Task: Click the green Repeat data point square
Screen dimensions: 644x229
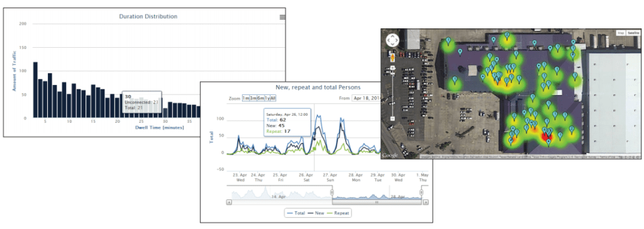Action: 314,148
